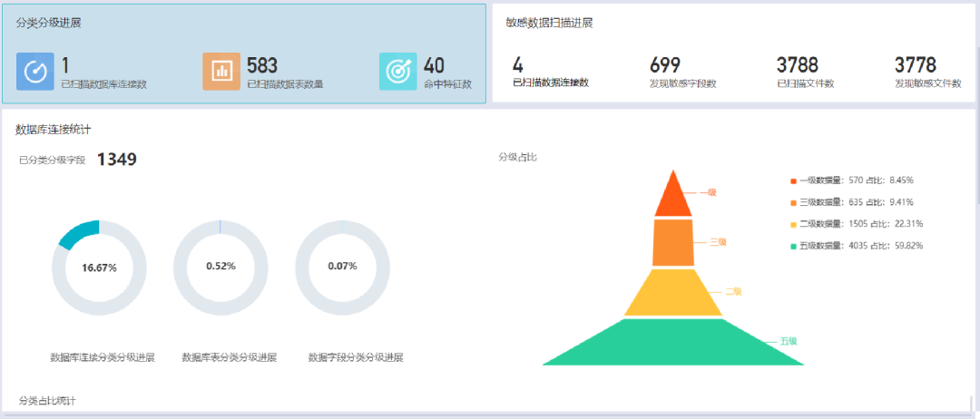Click the red 一级数据量 legend marker
Screen dimensions: 980x419
tap(793, 180)
